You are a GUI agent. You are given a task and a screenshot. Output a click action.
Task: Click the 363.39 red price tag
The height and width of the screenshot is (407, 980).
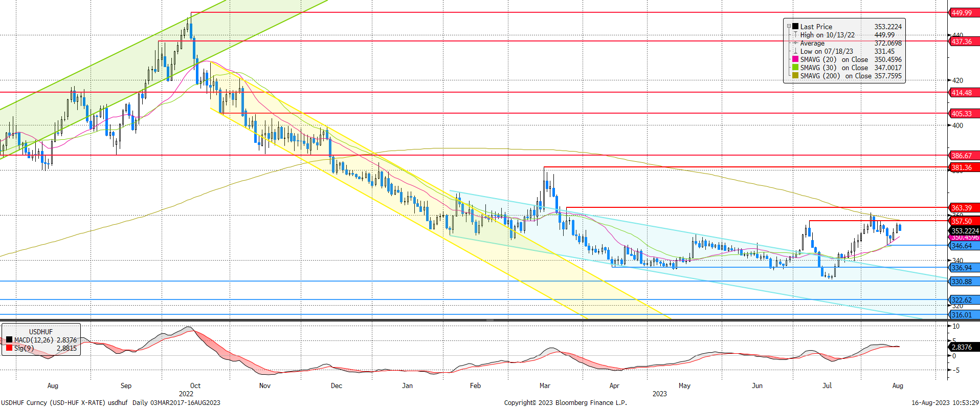click(x=964, y=208)
